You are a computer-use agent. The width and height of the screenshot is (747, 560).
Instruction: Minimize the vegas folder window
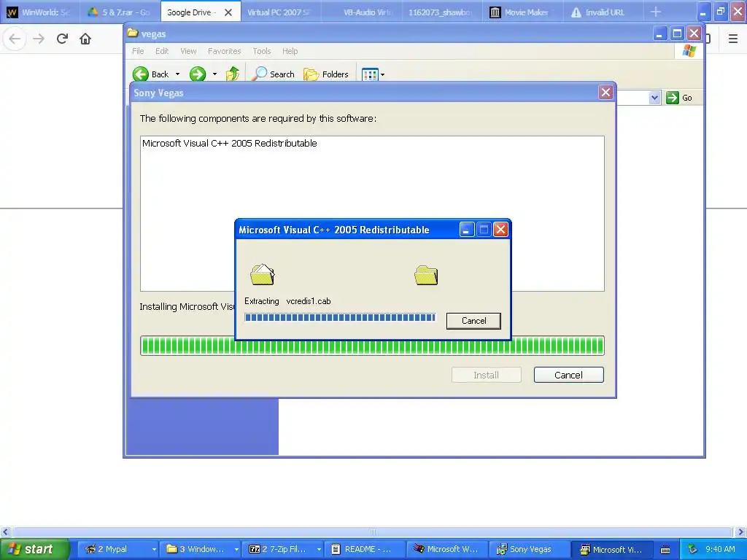(659, 34)
